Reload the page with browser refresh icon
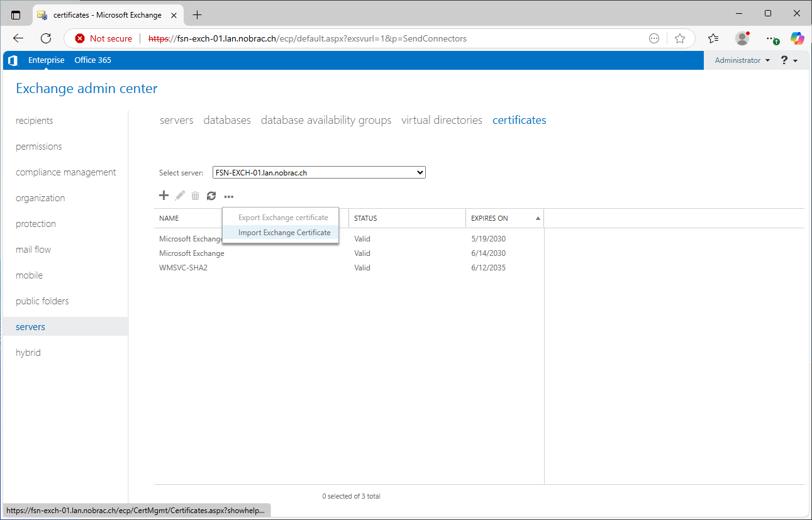This screenshot has height=520, width=812. [46, 38]
